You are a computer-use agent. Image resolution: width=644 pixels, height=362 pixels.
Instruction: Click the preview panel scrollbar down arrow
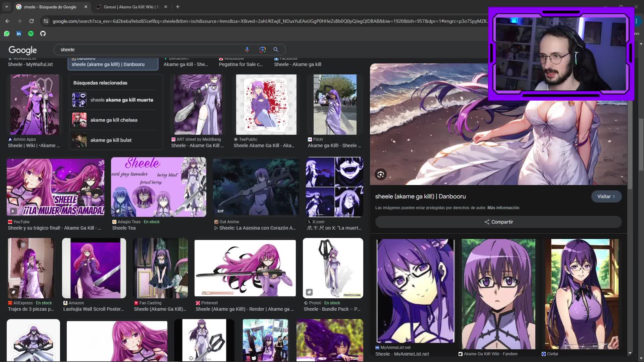(x=630, y=353)
